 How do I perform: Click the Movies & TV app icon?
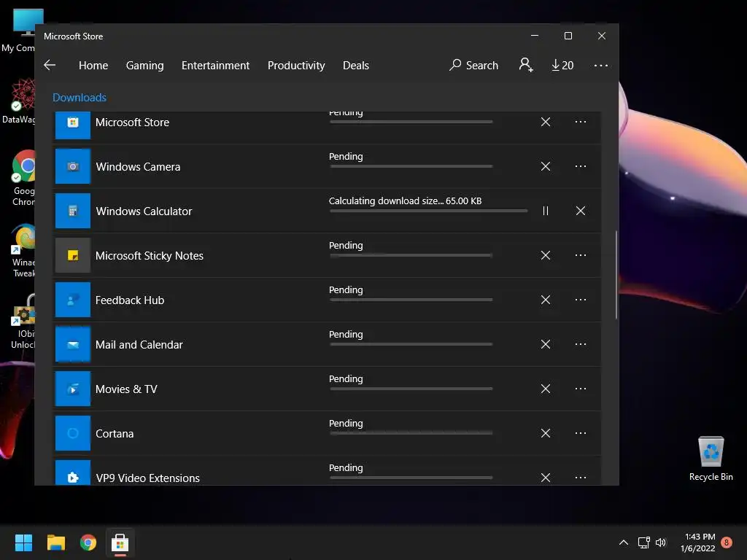tap(73, 389)
